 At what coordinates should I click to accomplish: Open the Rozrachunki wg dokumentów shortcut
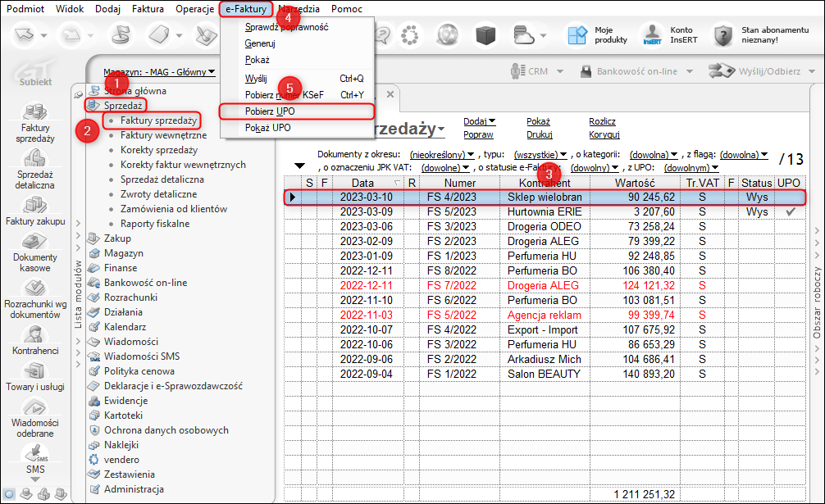pos(35,298)
